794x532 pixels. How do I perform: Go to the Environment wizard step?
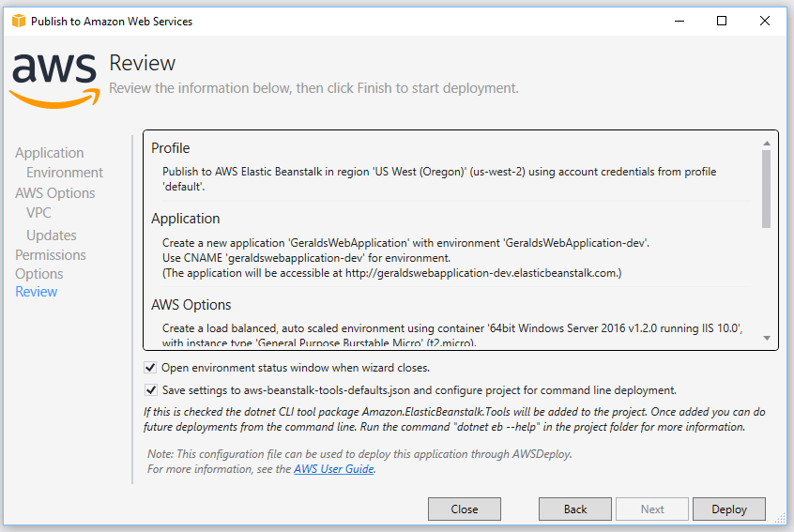65,173
